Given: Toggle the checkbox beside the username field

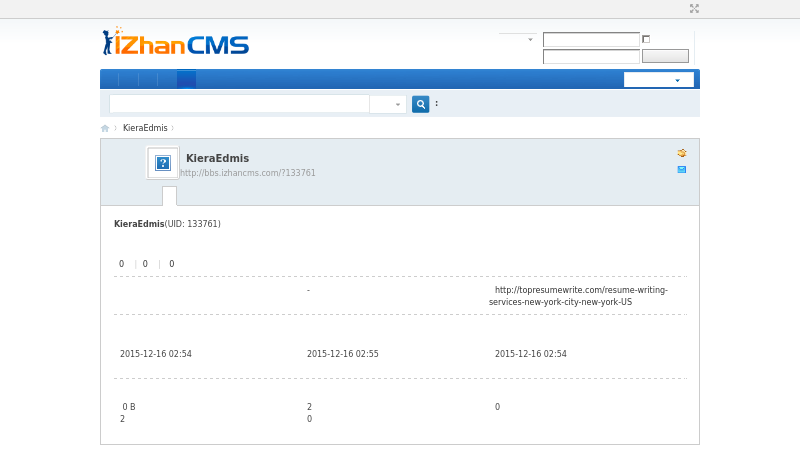Looking at the screenshot, I should coord(646,39).
